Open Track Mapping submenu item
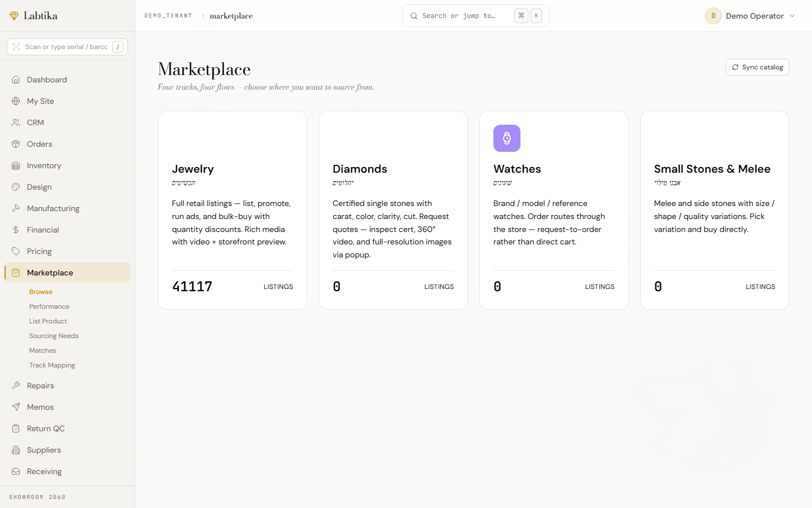 tap(52, 365)
